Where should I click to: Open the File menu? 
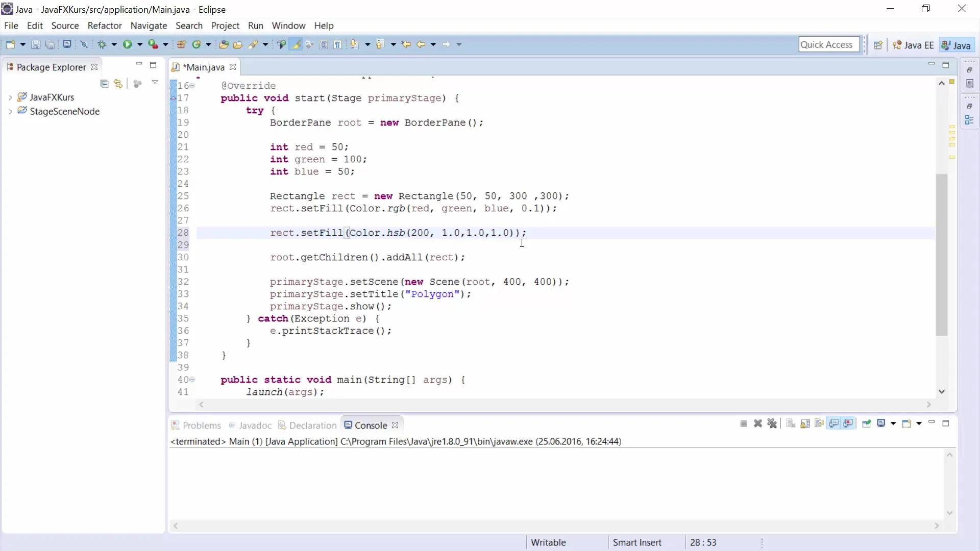[x=11, y=26]
